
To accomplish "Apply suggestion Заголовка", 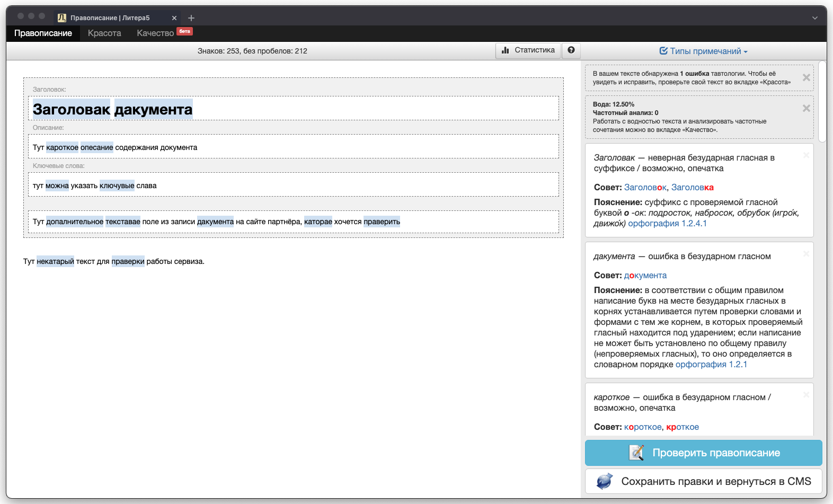I will (693, 188).
